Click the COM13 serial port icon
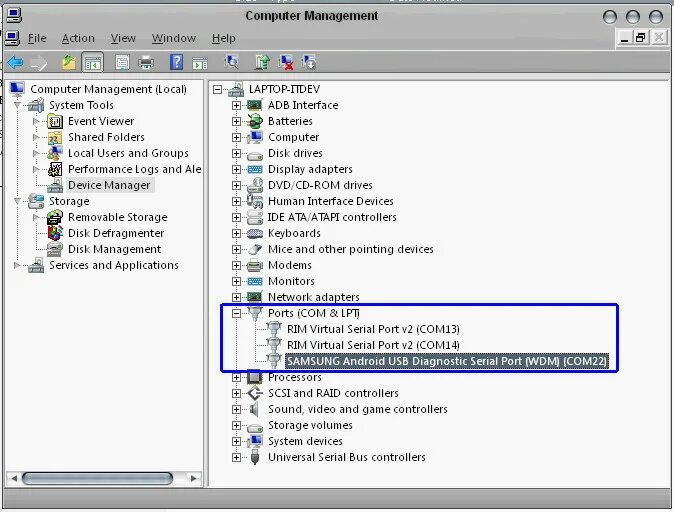The image size is (674, 512). point(274,329)
